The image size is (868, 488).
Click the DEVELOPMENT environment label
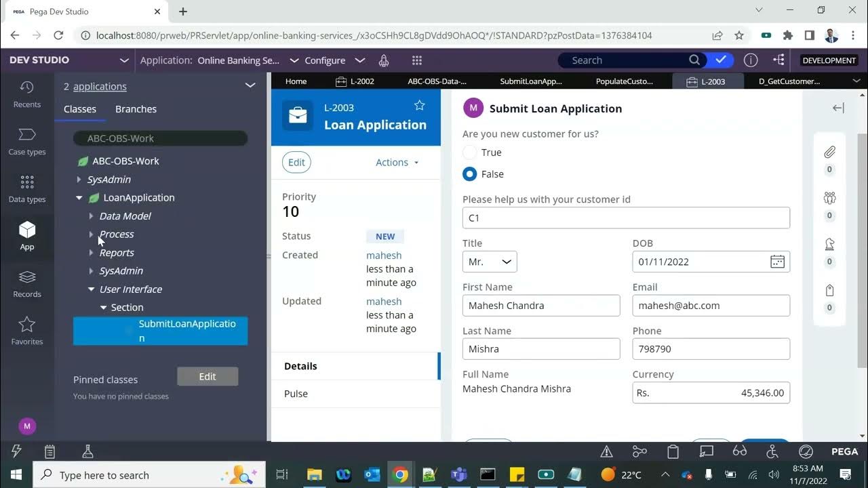tap(829, 60)
